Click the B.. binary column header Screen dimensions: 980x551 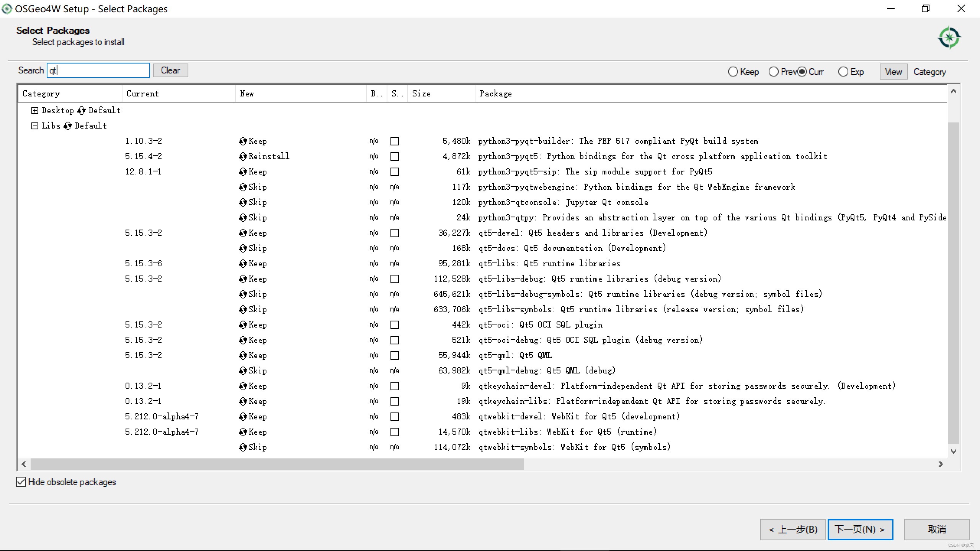[x=377, y=94]
